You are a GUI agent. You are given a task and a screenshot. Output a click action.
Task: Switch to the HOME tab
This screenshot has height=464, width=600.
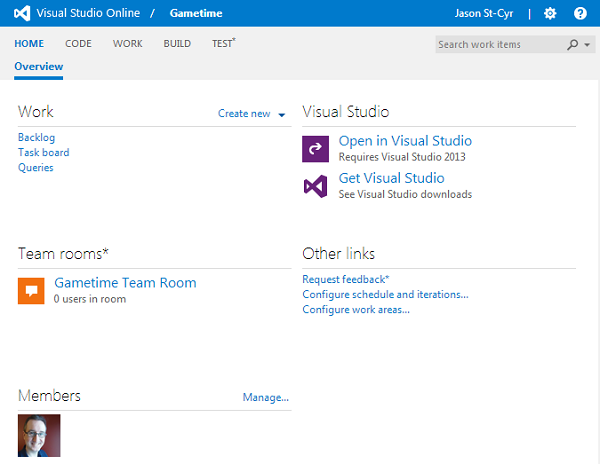29,44
